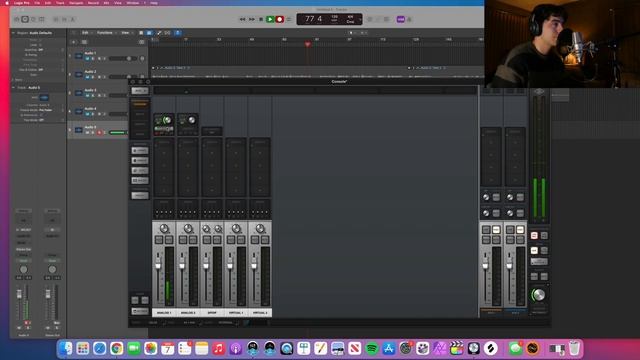
Task: Solo the Audio 1 track
Action: tap(93, 58)
